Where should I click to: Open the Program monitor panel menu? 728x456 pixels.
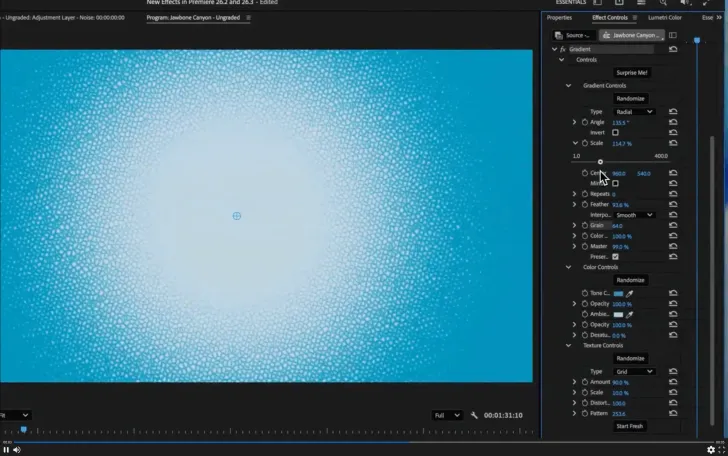pyautogui.click(x=248, y=18)
